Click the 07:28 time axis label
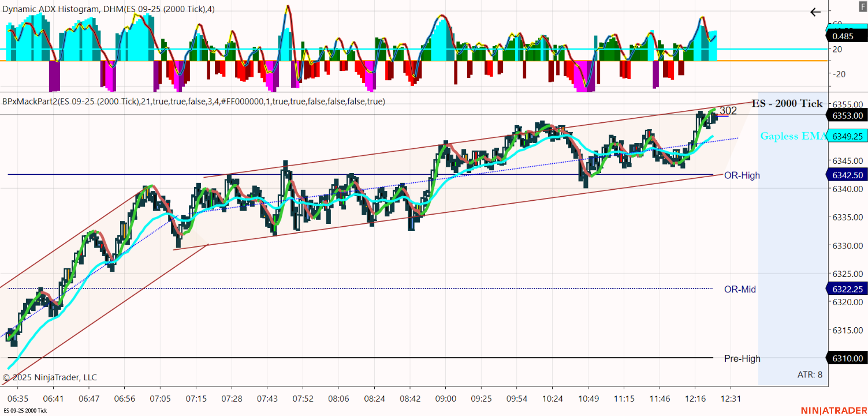 [x=231, y=399]
